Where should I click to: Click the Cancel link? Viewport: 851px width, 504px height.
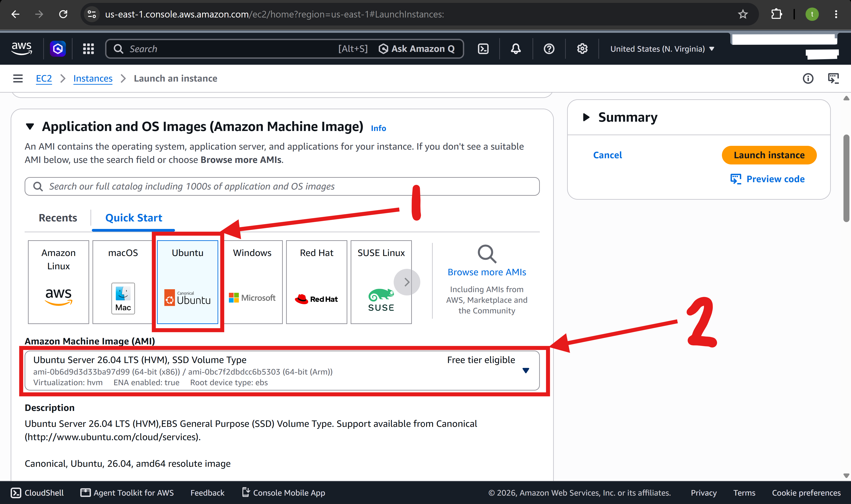click(607, 155)
